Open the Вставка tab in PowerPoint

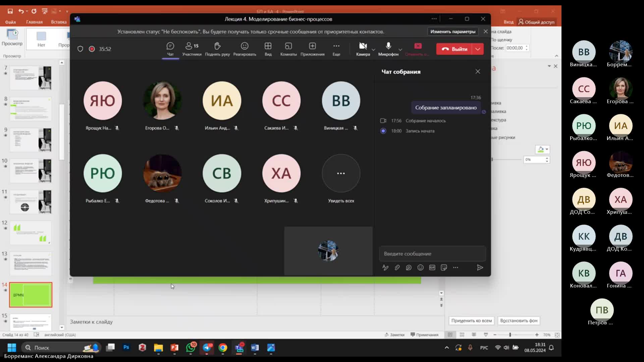click(59, 22)
